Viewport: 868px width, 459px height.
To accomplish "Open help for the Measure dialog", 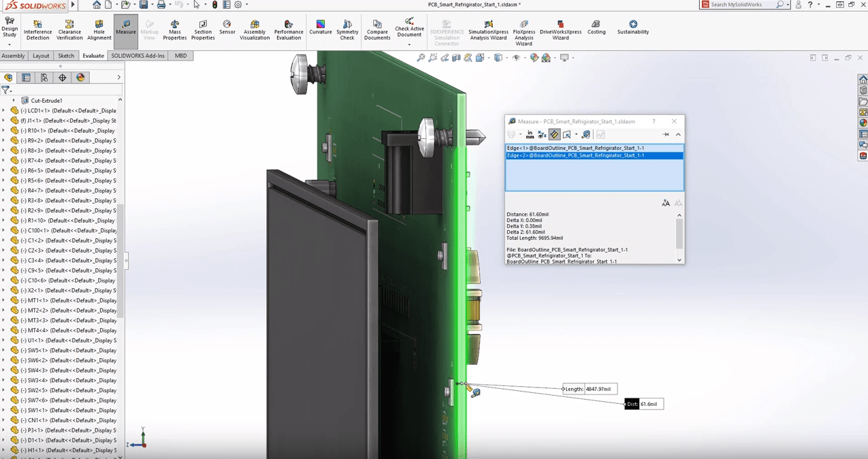I will (654, 121).
